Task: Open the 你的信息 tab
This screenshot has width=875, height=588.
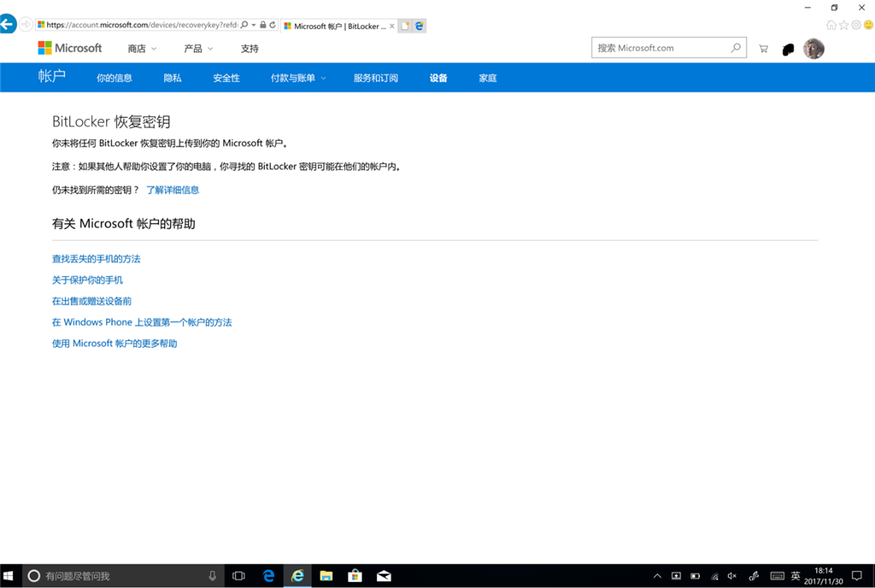Action: [x=115, y=78]
